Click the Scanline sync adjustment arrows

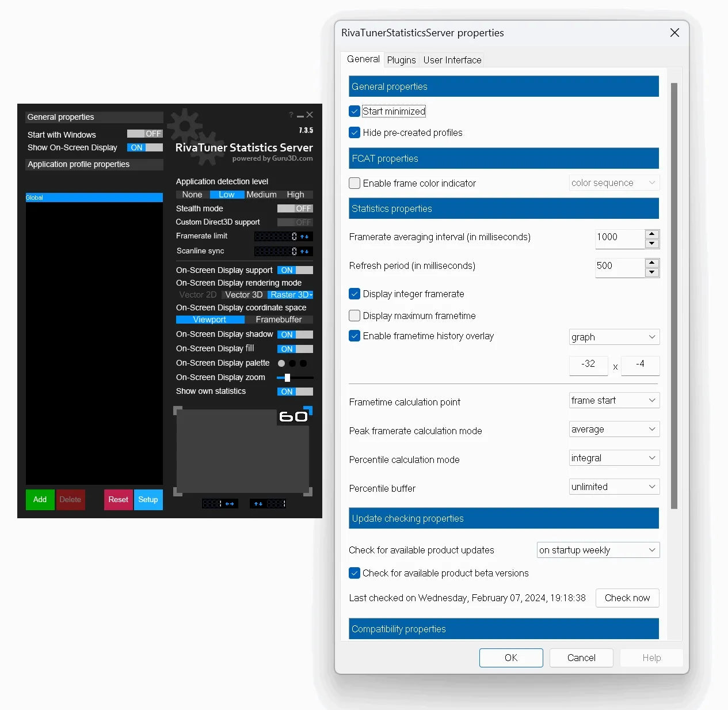click(304, 251)
